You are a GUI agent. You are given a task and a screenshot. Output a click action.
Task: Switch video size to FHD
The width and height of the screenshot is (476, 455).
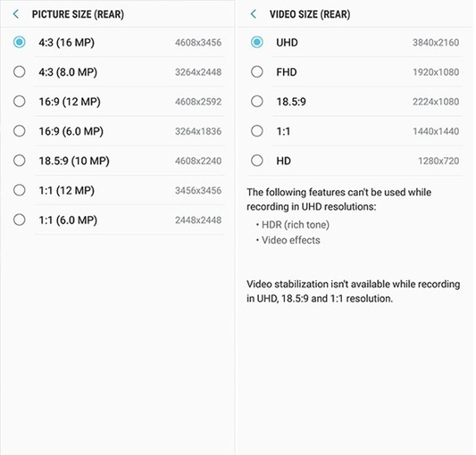256,72
